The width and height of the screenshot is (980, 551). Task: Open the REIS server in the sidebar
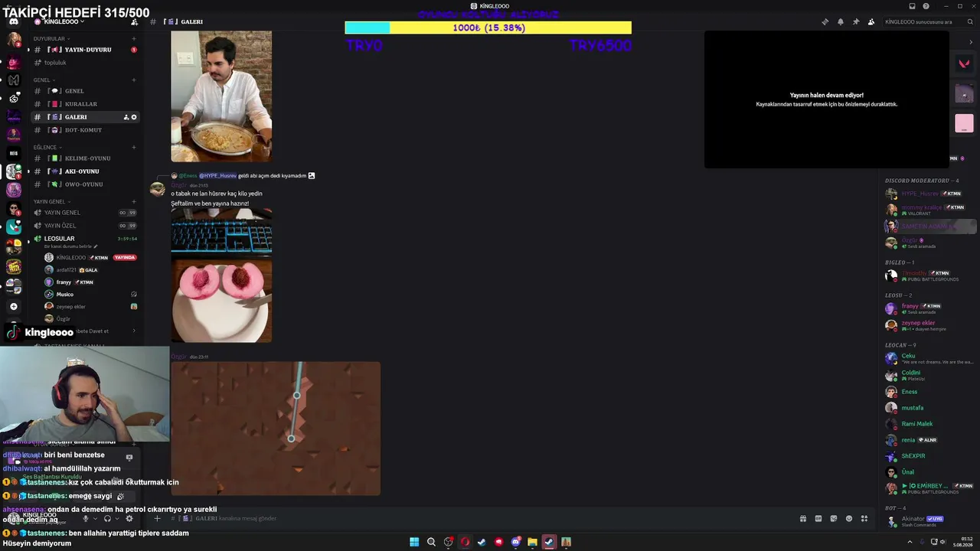click(13, 153)
